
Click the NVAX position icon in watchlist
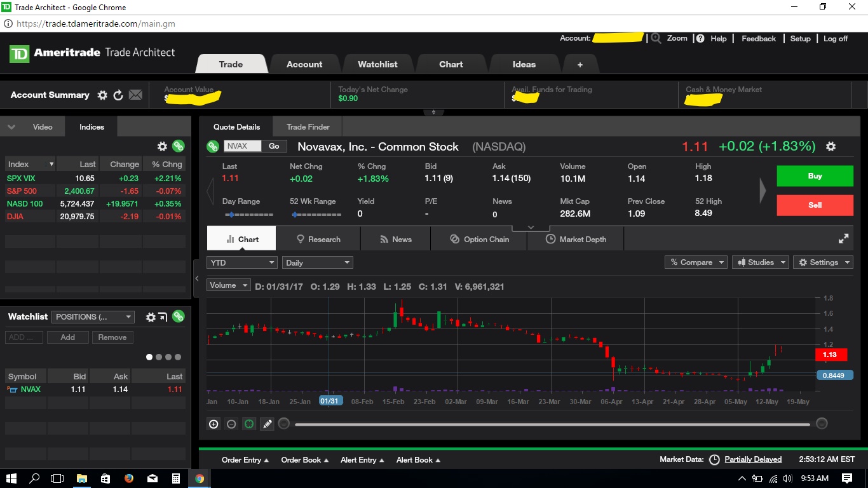12,390
